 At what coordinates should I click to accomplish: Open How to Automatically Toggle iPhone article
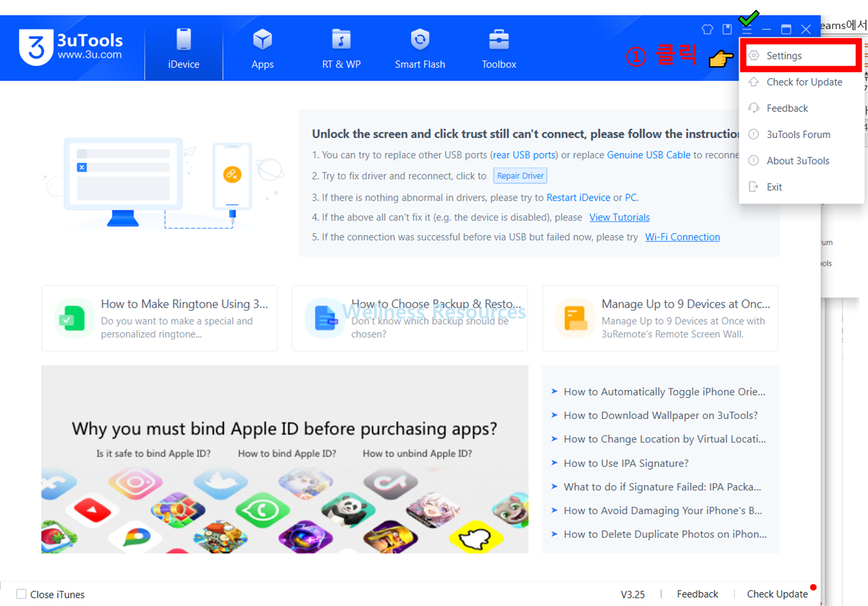tap(664, 392)
